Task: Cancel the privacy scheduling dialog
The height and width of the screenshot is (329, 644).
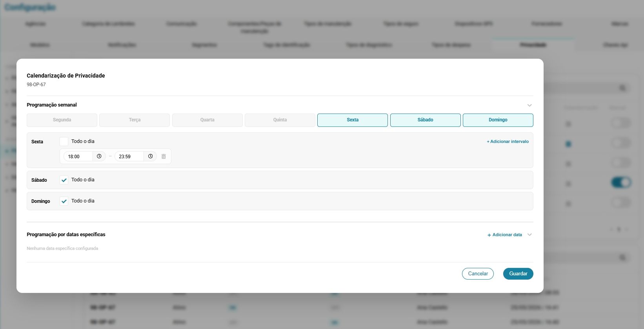Action: click(478, 273)
